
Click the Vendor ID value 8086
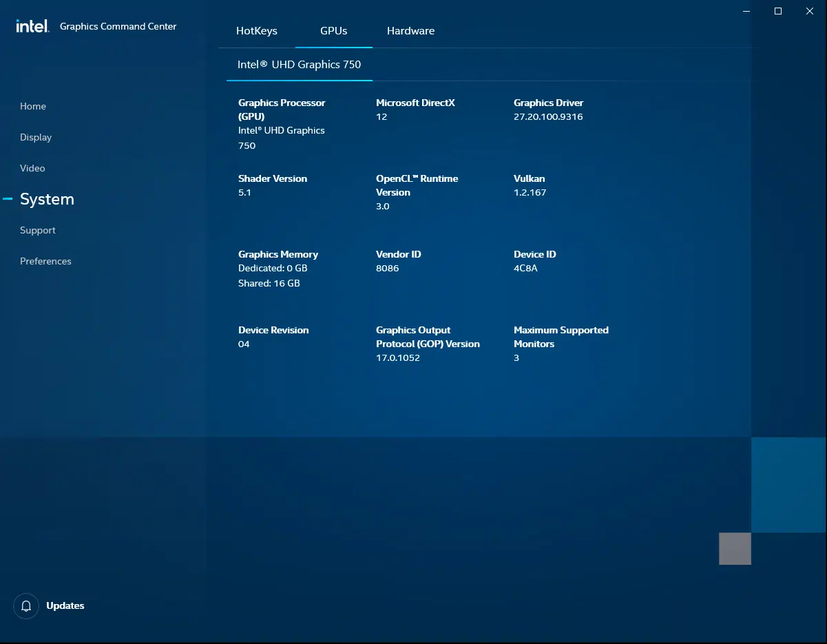[x=388, y=268]
